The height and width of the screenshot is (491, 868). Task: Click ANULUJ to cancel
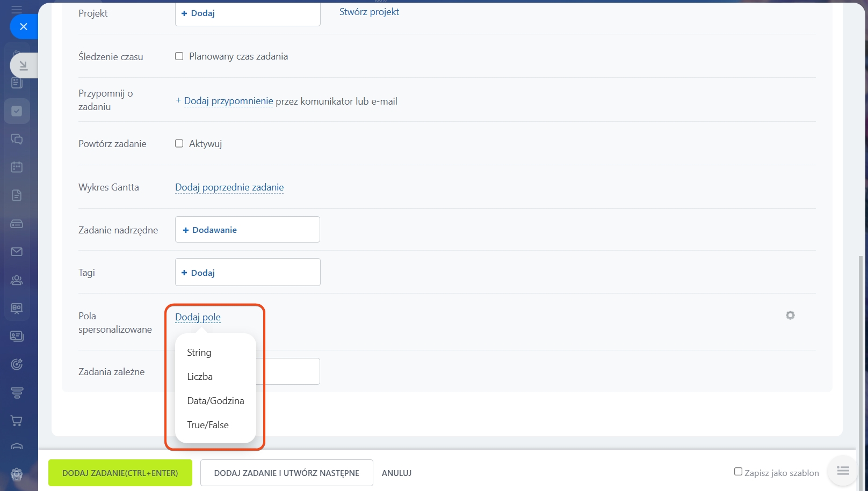click(396, 473)
